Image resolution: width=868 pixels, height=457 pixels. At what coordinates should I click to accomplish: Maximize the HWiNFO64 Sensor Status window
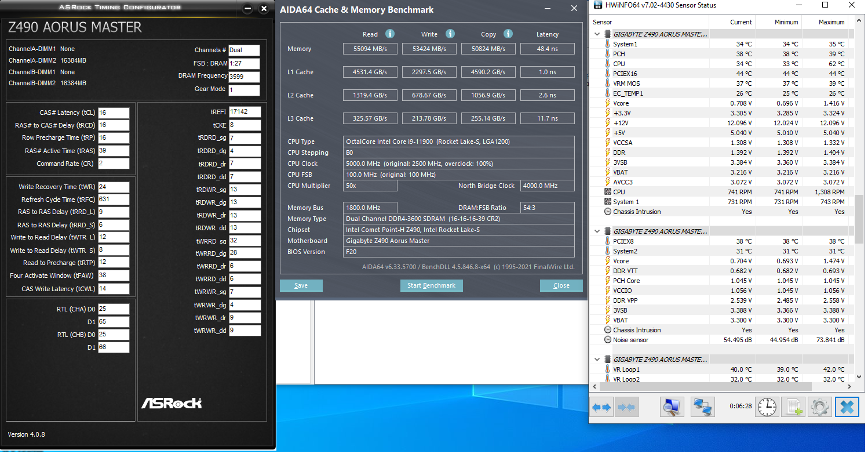pos(825,5)
